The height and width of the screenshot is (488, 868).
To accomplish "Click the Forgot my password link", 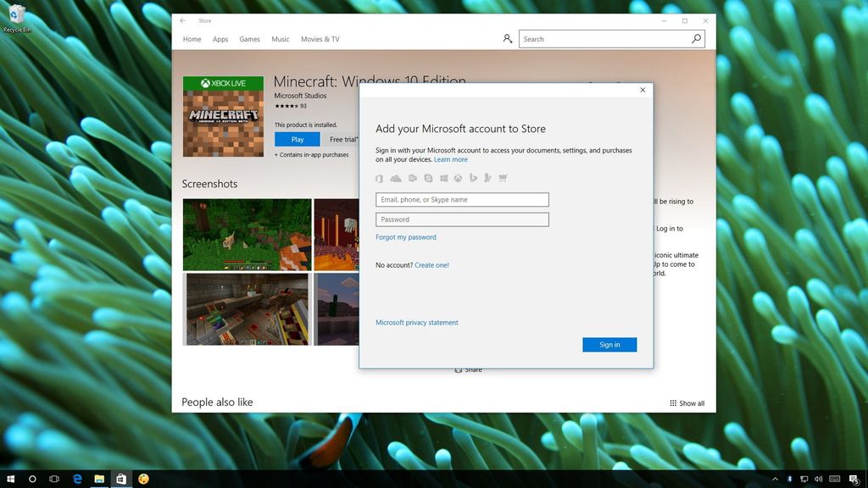I will click(406, 237).
